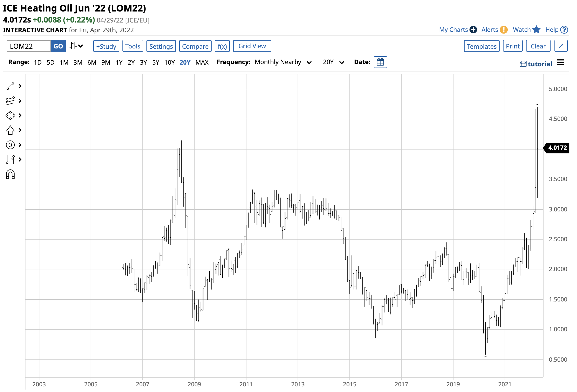Open the Monthly Nearby frequency dropdown

[x=283, y=62]
